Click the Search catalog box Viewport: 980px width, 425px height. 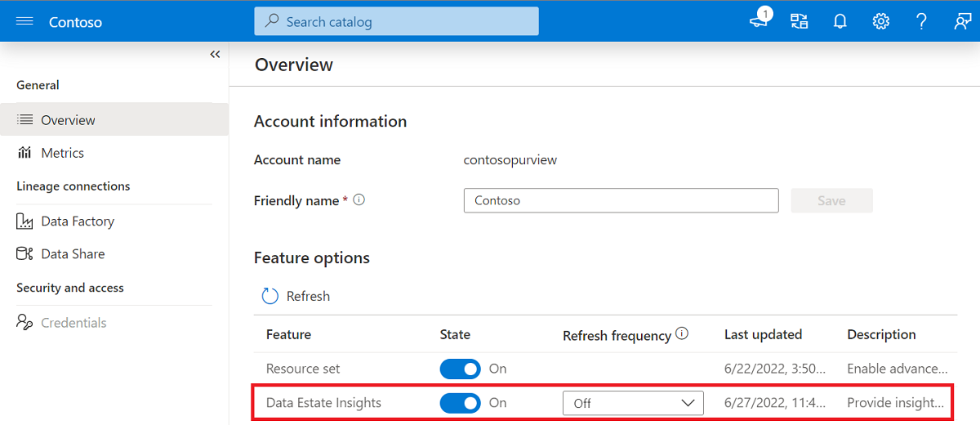tap(396, 22)
